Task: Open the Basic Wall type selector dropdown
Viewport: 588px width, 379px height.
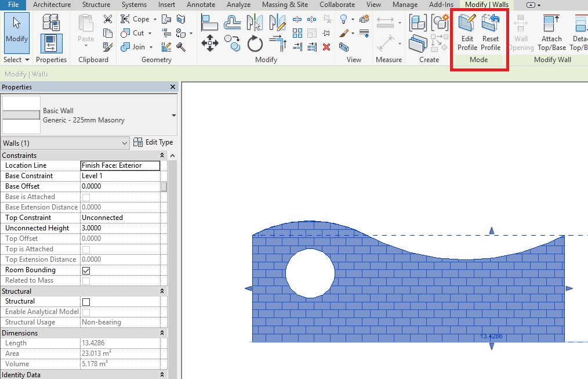Action: pos(173,115)
